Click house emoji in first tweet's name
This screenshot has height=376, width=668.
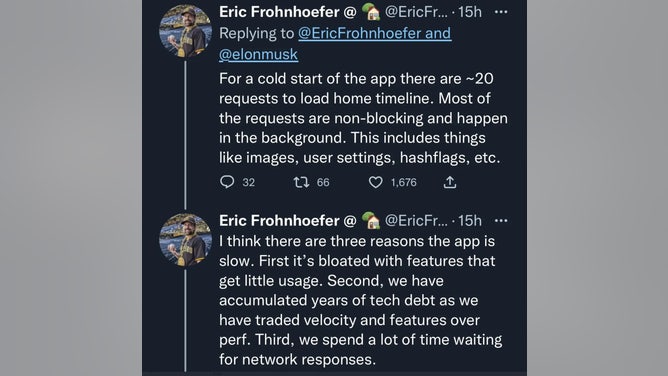pyautogui.click(x=371, y=11)
